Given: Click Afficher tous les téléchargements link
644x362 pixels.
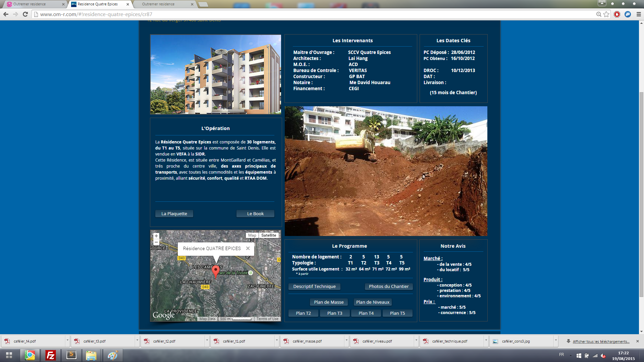Looking at the screenshot, I should [601, 342].
